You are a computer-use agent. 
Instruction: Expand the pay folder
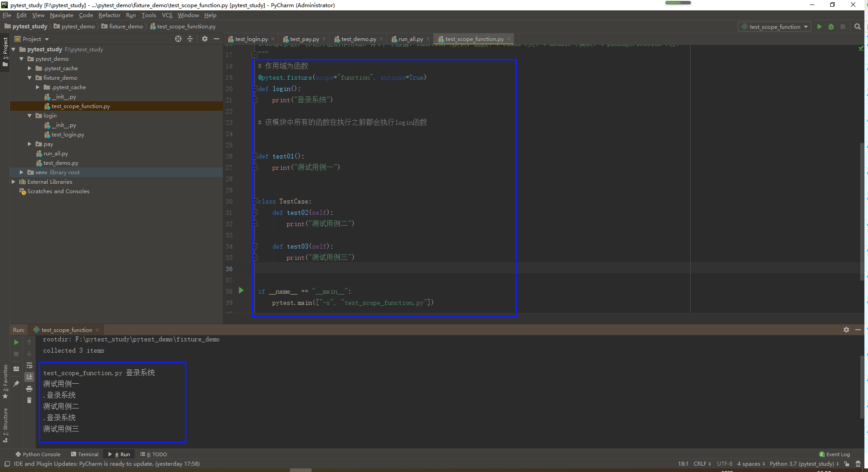click(30, 144)
